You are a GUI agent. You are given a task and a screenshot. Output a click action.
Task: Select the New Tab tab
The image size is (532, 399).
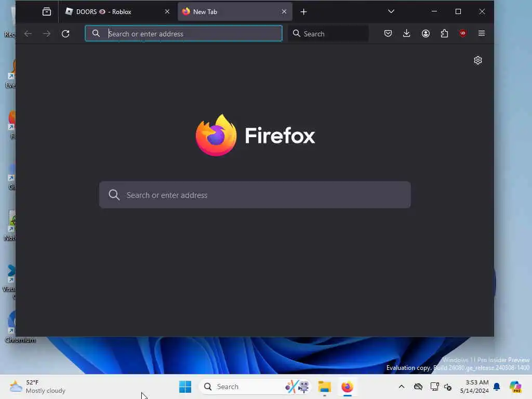[235, 12]
